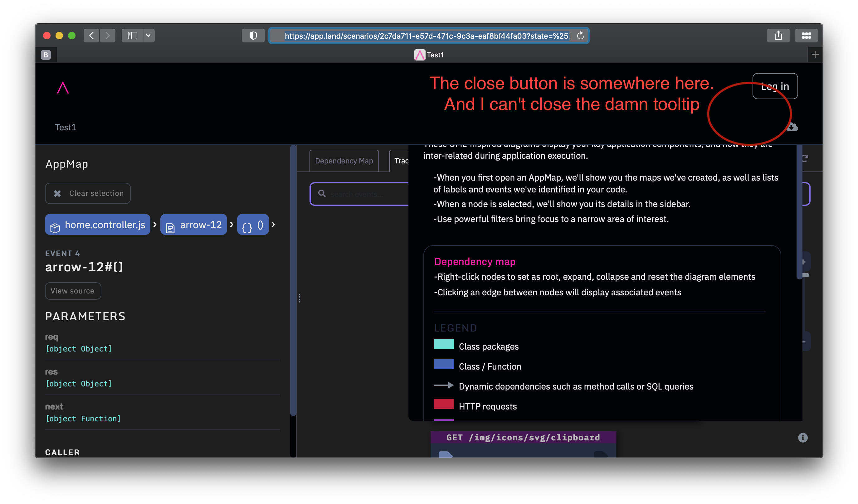Click the curly-braces function chip in breadcrumb
Viewport: 858px width, 504px height.
click(253, 225)
